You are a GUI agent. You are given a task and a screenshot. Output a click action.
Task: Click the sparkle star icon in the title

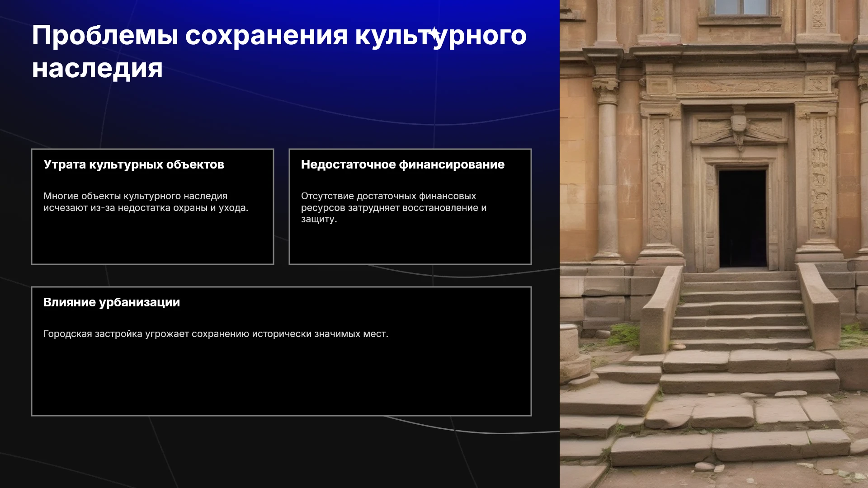click(x=434, y=34)
